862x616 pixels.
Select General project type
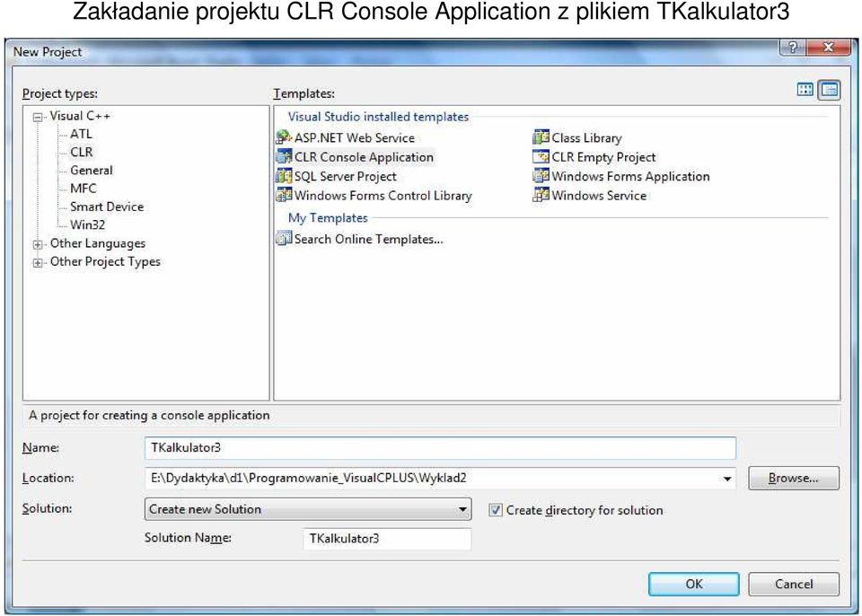92,170
